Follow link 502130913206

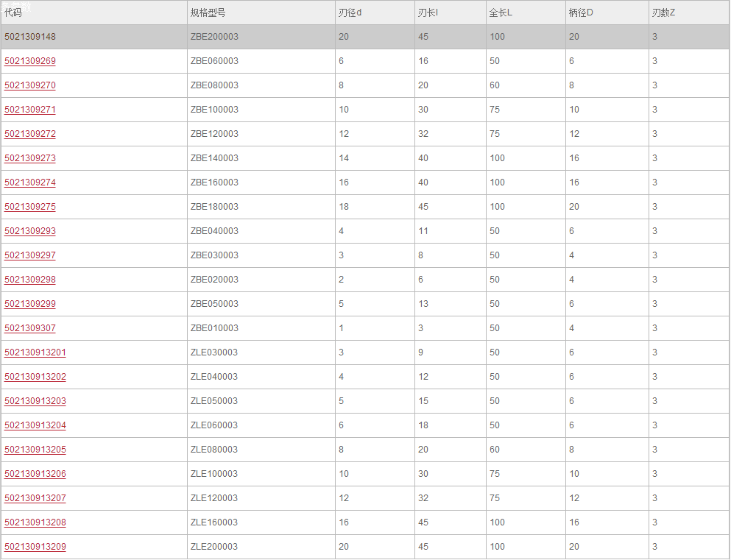[x=35, y=474]
